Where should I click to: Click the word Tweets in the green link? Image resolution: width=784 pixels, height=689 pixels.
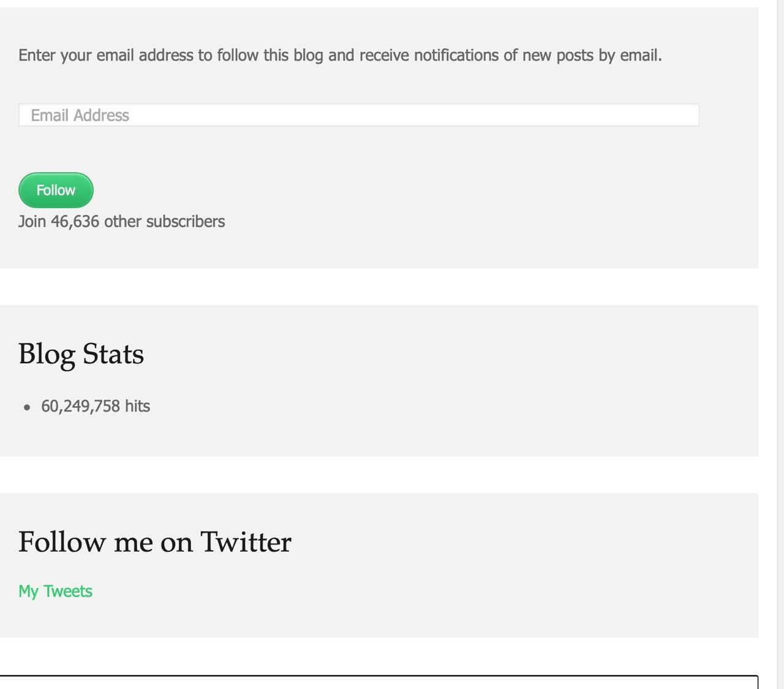coord(67,591)
